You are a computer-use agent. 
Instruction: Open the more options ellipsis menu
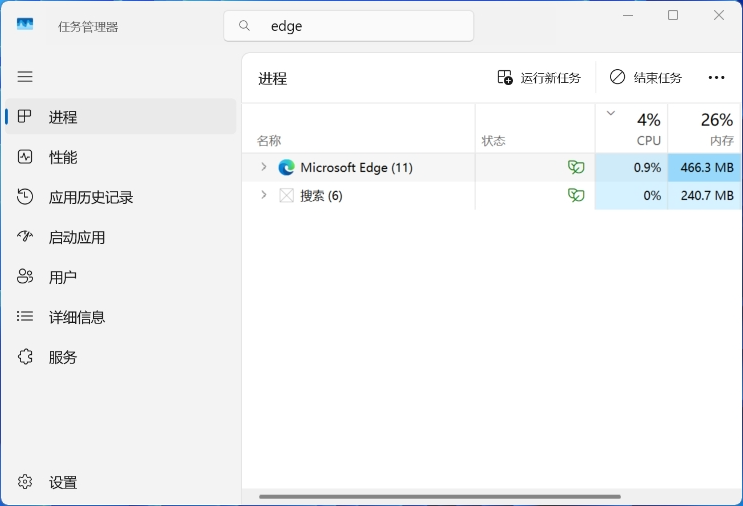coord(716,78)
